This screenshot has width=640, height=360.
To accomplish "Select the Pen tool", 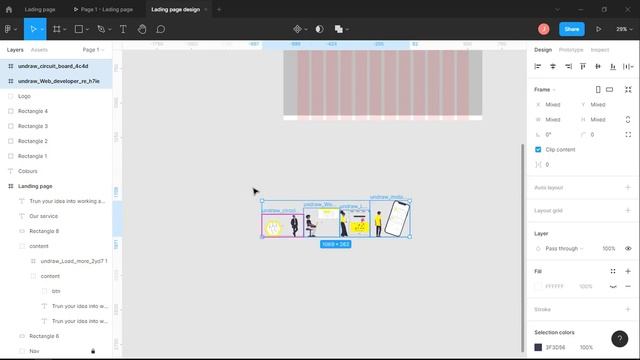I will tap(101, 29).
